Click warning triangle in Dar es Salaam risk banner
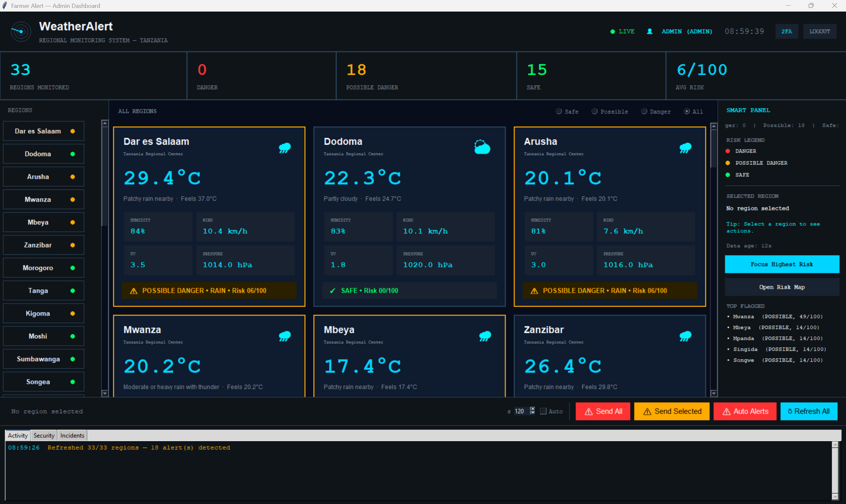Screen dimensions: 846x504 134,291
